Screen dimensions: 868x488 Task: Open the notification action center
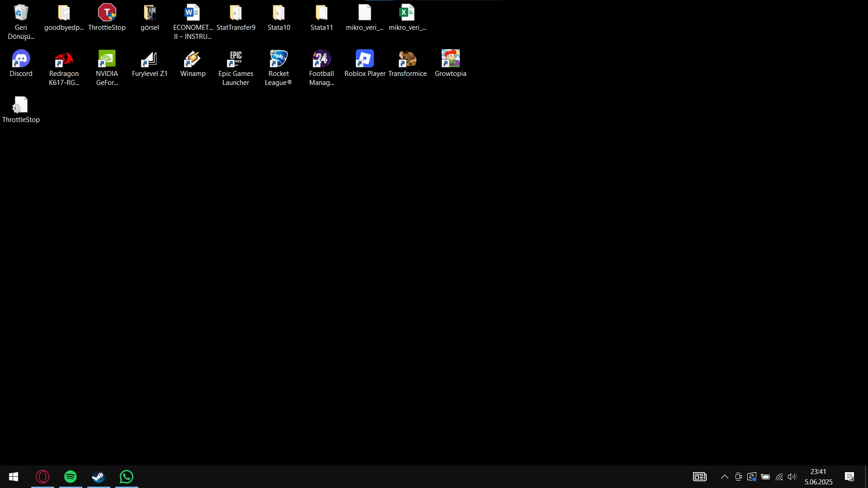(x=849, y=477)
